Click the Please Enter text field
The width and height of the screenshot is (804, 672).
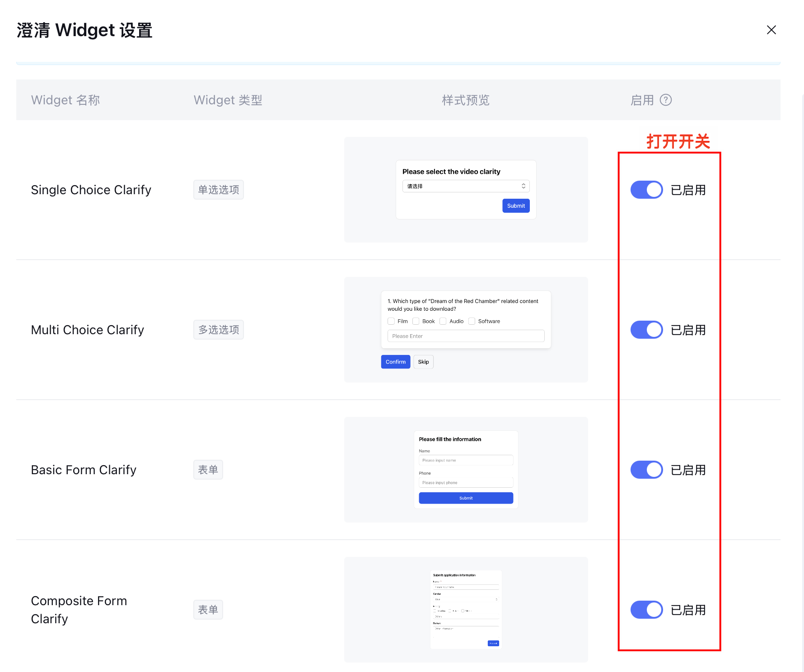pos(466,336)
